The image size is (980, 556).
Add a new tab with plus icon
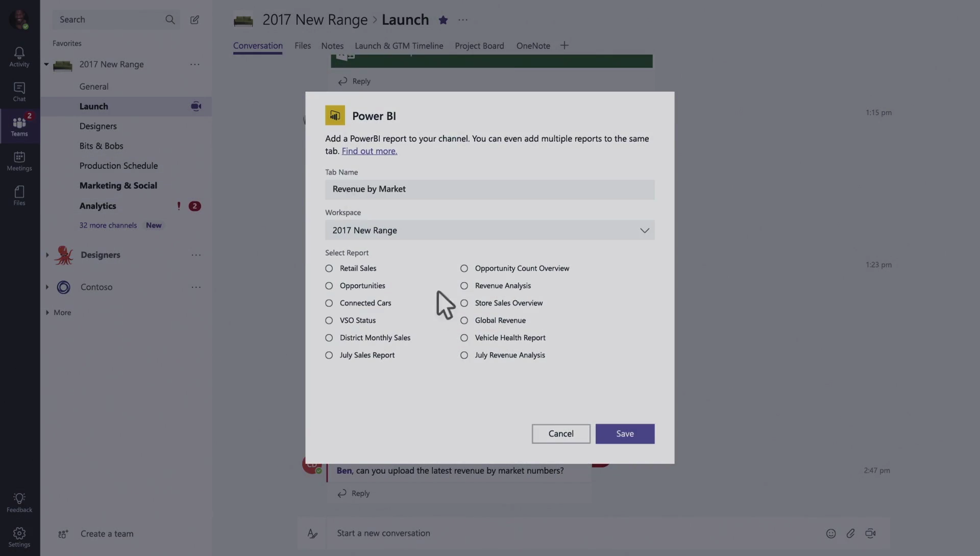point(564,45)
